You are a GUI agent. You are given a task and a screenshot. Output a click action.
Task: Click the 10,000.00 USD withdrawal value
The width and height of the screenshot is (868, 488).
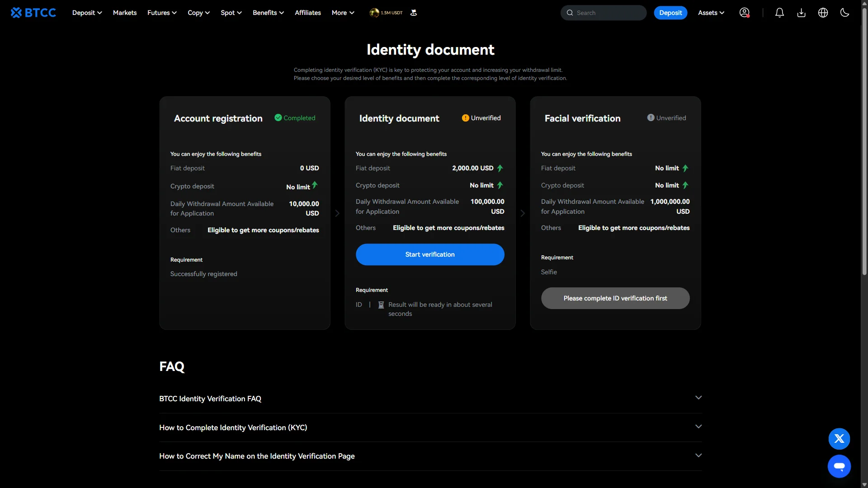pos(304,208)
